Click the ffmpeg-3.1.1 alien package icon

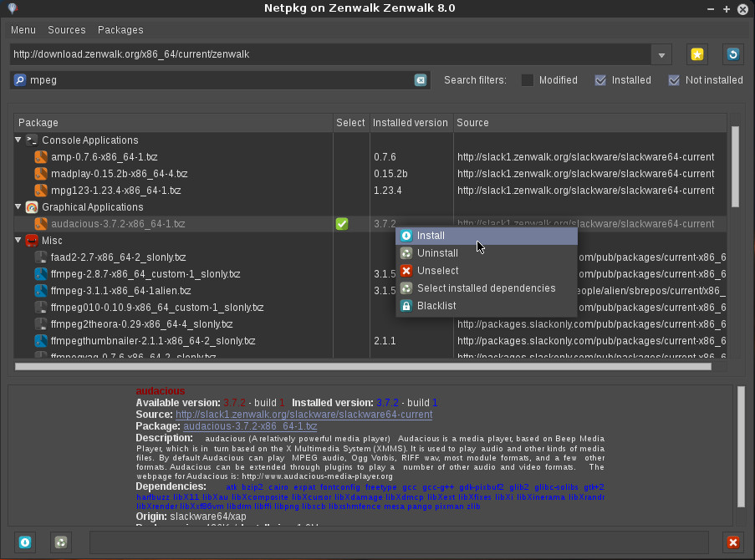(41, 290)
